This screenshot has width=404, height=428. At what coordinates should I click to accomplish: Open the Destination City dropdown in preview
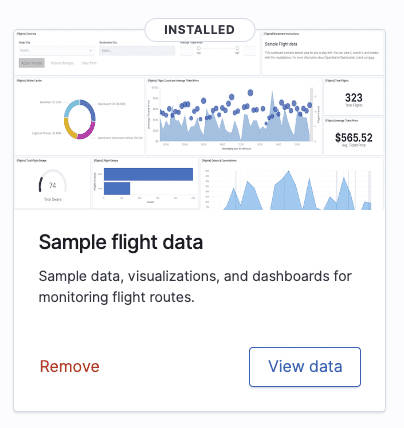coord(137,51)
